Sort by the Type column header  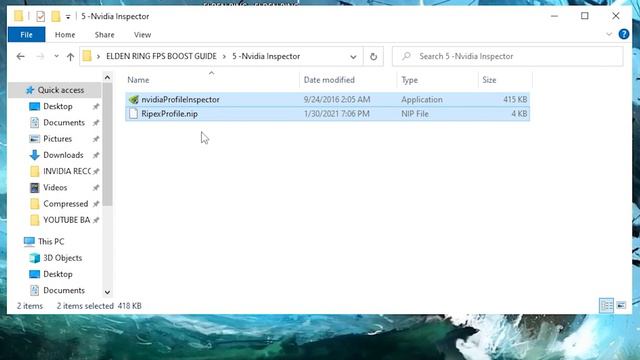(409, 80)
